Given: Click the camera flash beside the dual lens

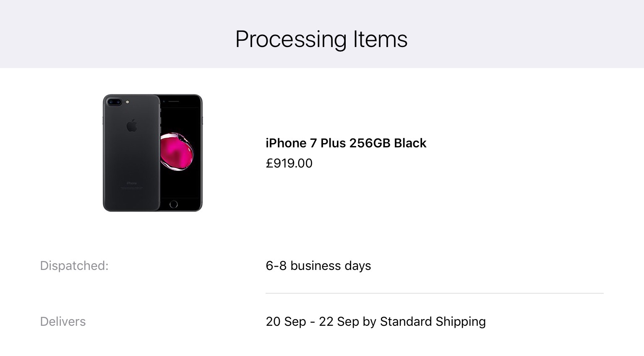Looking at the screenshot, I should pos(127,102).
